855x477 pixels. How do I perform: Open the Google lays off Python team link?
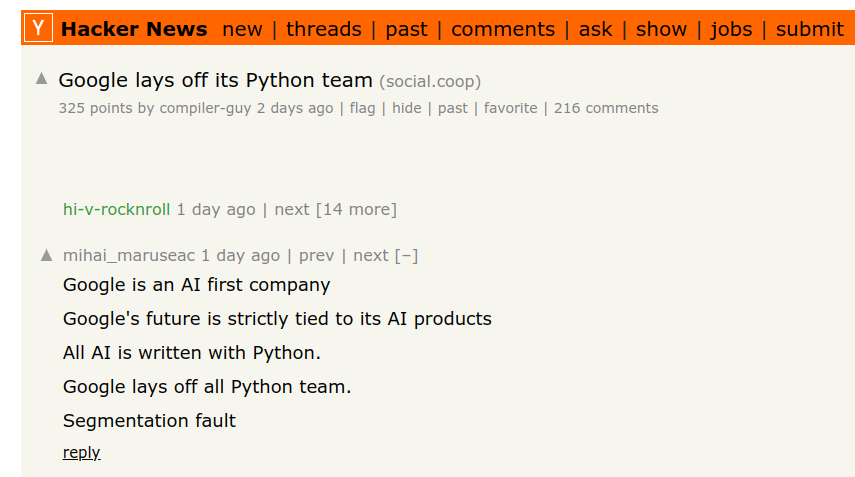[215, 80]
